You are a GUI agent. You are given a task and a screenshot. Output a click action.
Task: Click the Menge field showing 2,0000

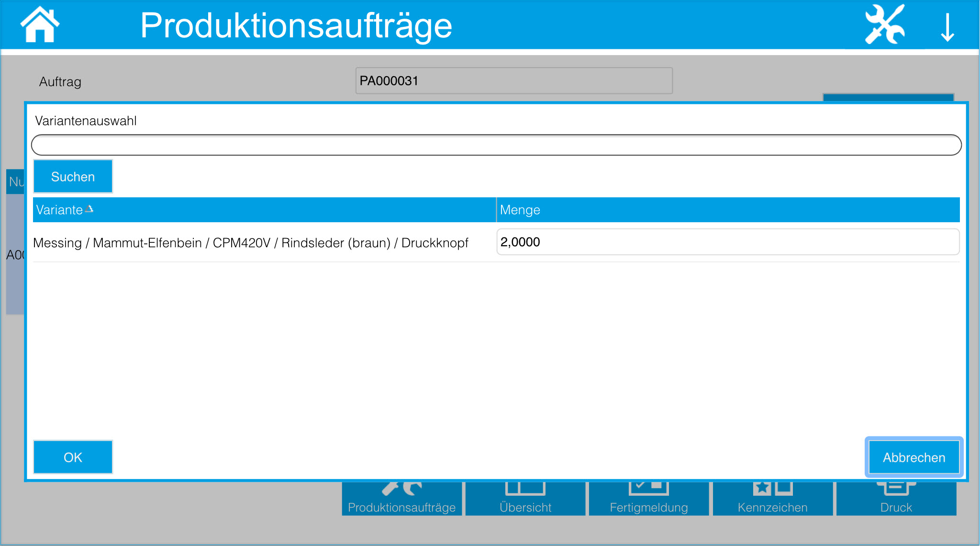(x=727, y=242)
